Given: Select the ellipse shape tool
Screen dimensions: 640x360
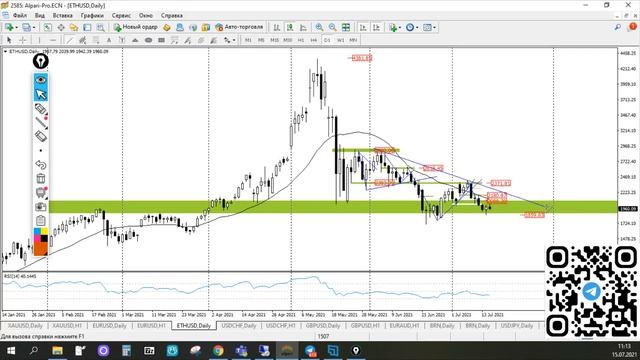Looking at the screenshot, I should pos(149,40).
